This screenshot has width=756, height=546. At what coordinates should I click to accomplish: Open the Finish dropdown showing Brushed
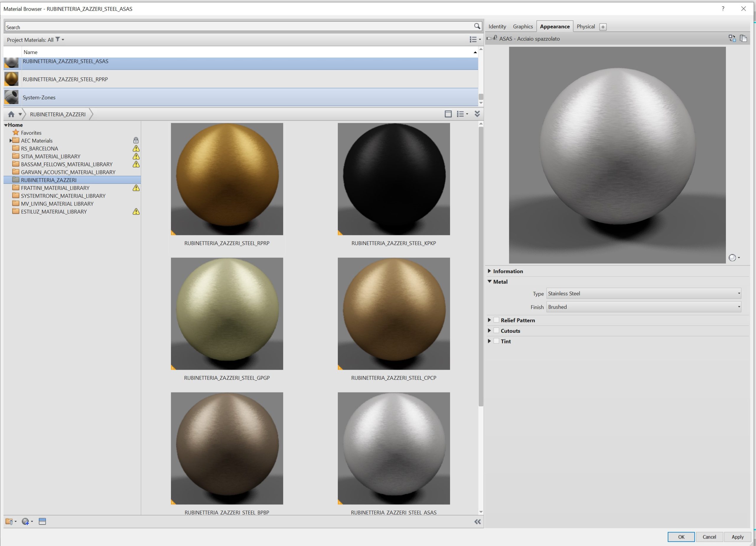(643, 307)
